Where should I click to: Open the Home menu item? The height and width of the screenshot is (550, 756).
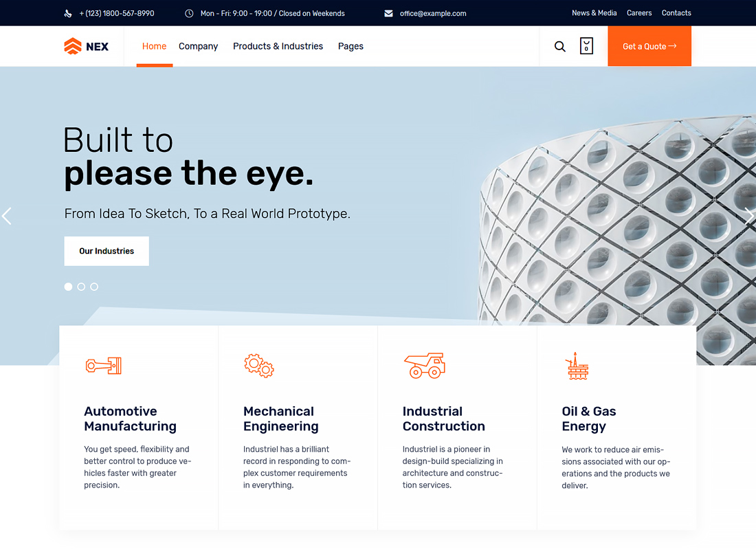(154, 46)
